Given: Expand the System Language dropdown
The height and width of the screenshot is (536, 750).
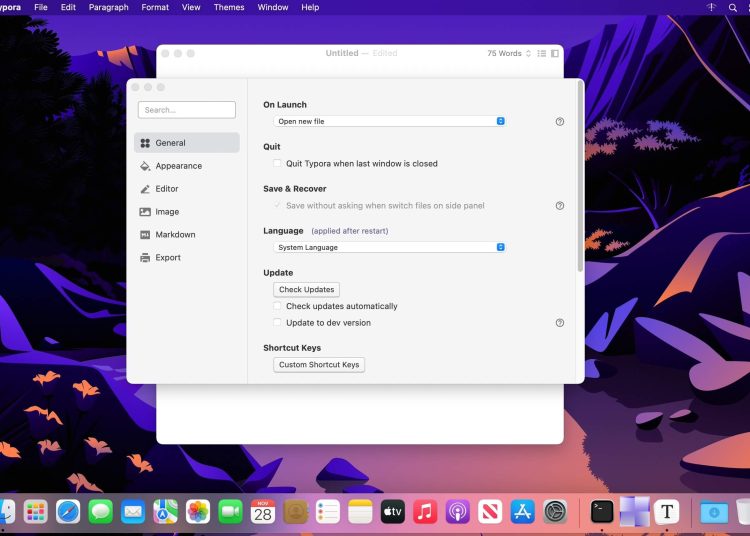Looking at the screenshot, I should 389,247.
